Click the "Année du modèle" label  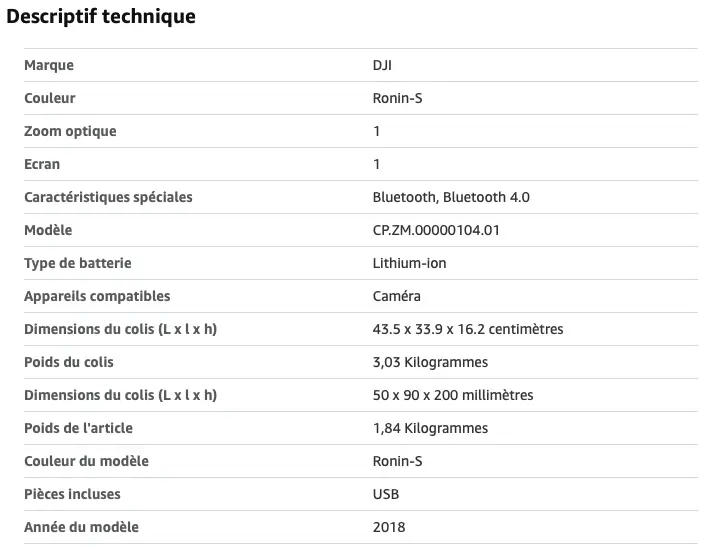(x=81, y=527)
